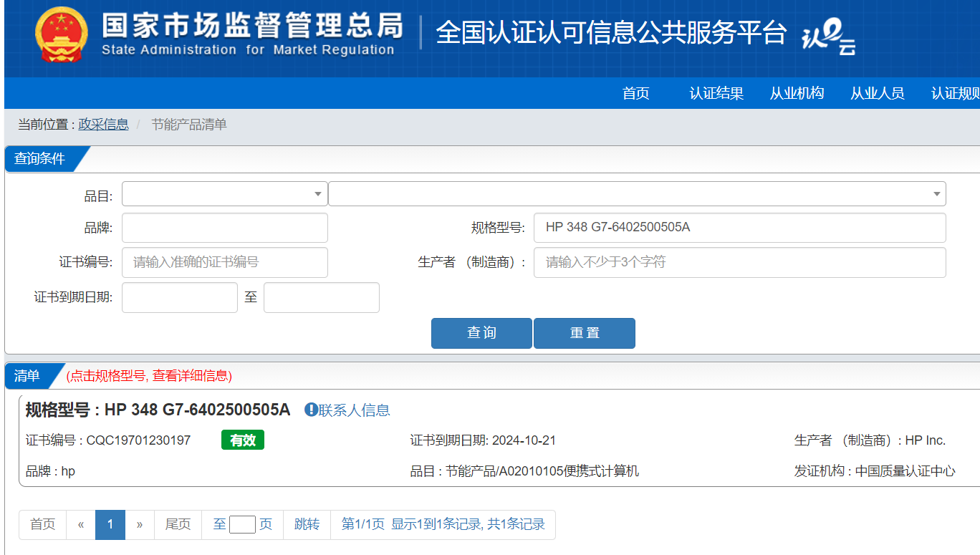The image size is (980, 555).
Task: Click the 重置 reset button
Action: coord(585,333)
